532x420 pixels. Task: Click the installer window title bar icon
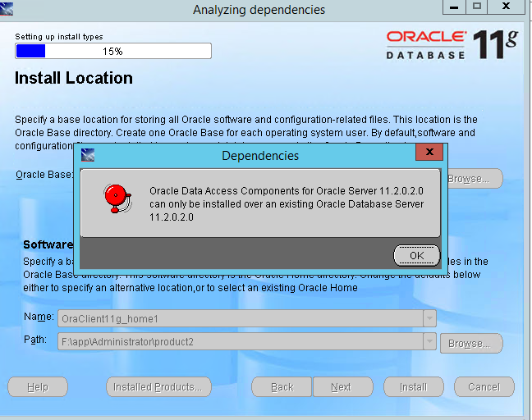7,9
